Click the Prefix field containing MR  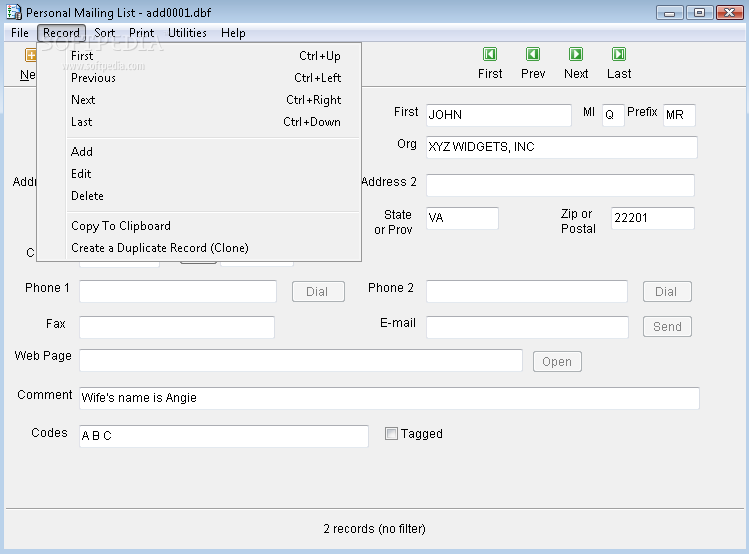[x=679, y=115]
